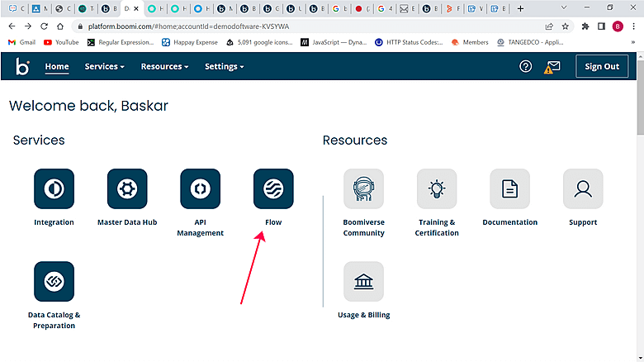The width and height of the screenshot is (644, 362).
Task: Launch the Flow service icon
Action: point(273,188)
